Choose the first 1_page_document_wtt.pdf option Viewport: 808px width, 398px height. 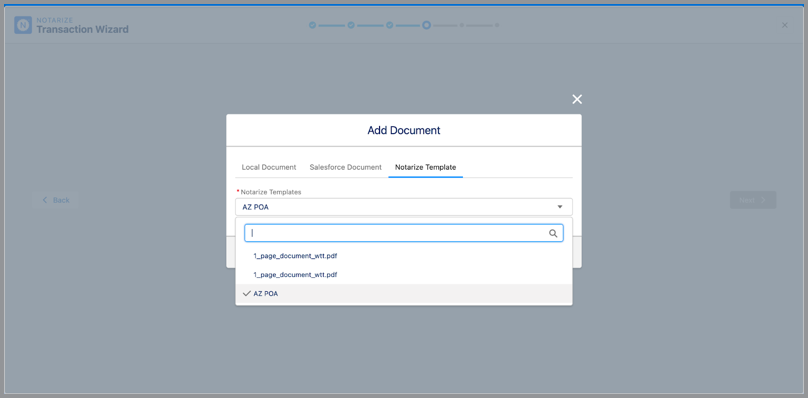(404, 256)
